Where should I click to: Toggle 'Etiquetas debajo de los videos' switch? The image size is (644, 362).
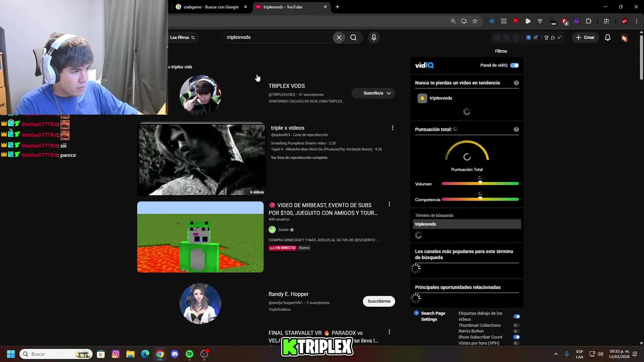(516, 316)
